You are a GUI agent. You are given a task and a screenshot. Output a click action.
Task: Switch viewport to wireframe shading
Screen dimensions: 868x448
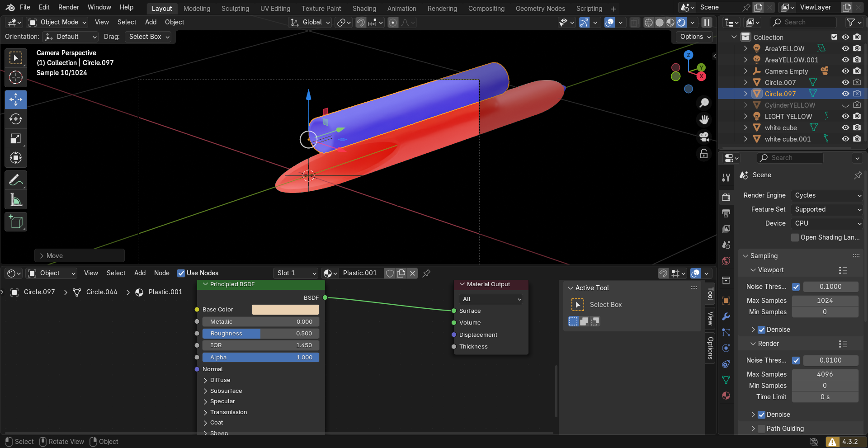tap(648, 22)
